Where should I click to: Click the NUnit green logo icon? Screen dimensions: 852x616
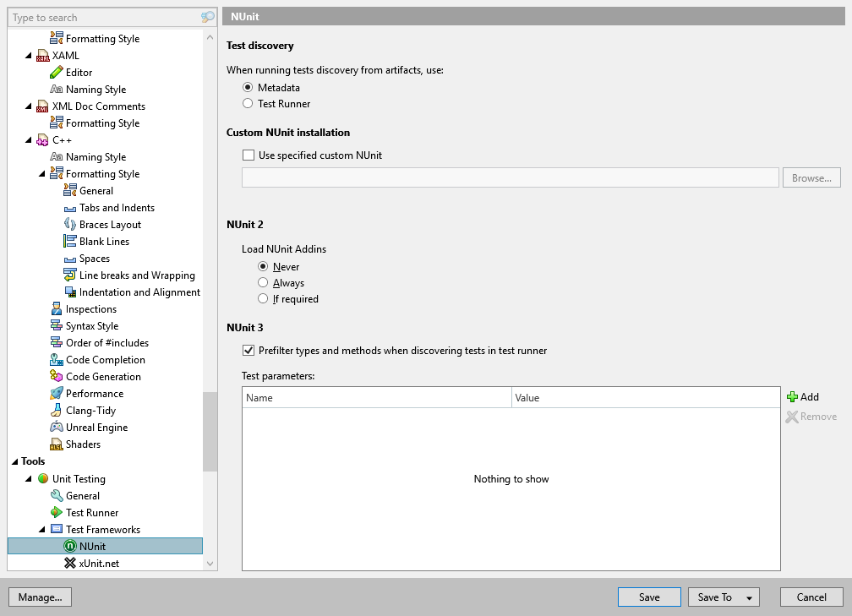click(x=70, y=546)
